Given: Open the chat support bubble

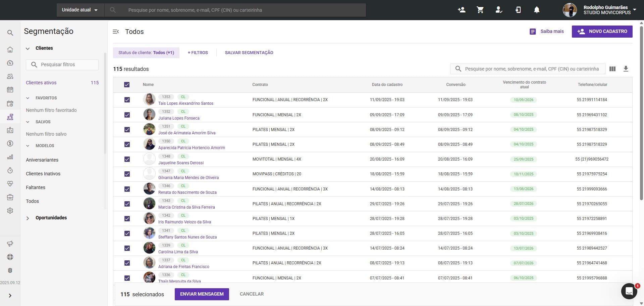Looking at the screenshot, I should 629,291.
